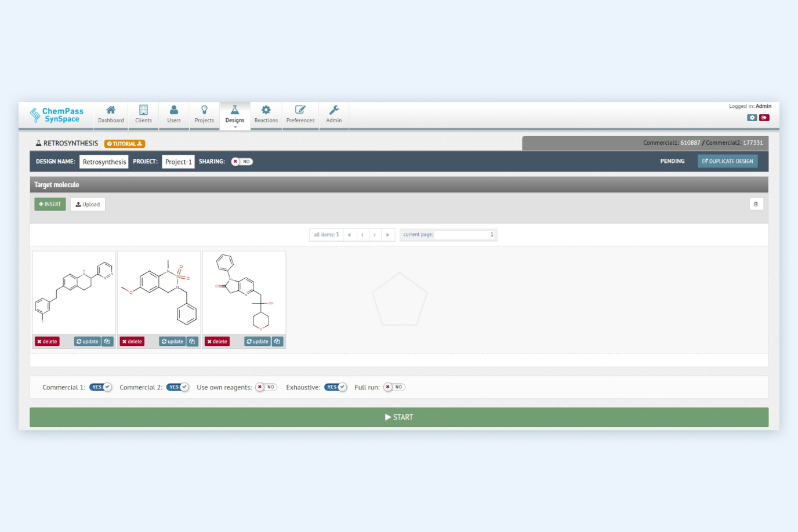Toggle the Commercial 2 switch
Screen dimensions: 798x532
click(177, 387)
